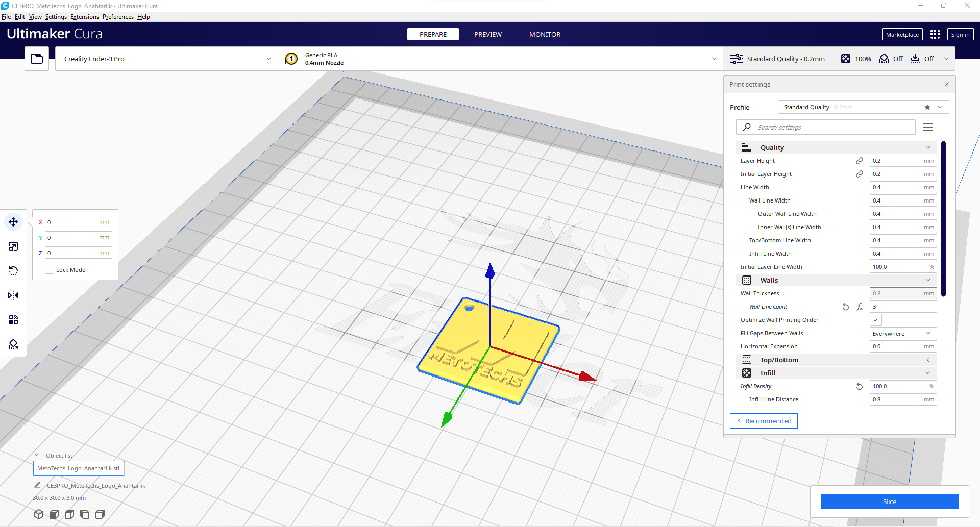This screenshot has width=980, height=527.
Task: Switch to the PREVIEW stage
Action: pyautogui.click(x=488, y=34)
